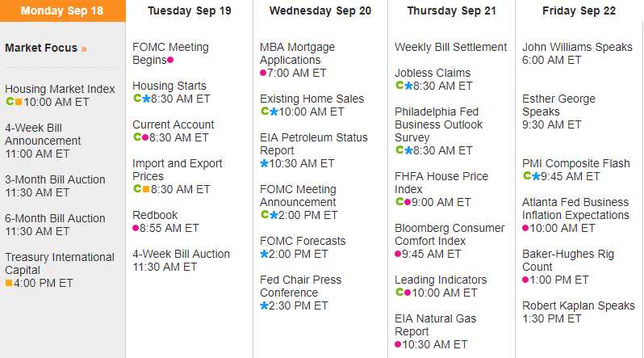
Task: Open the Leading Indicators report link
Action: (x=441, y=280)
